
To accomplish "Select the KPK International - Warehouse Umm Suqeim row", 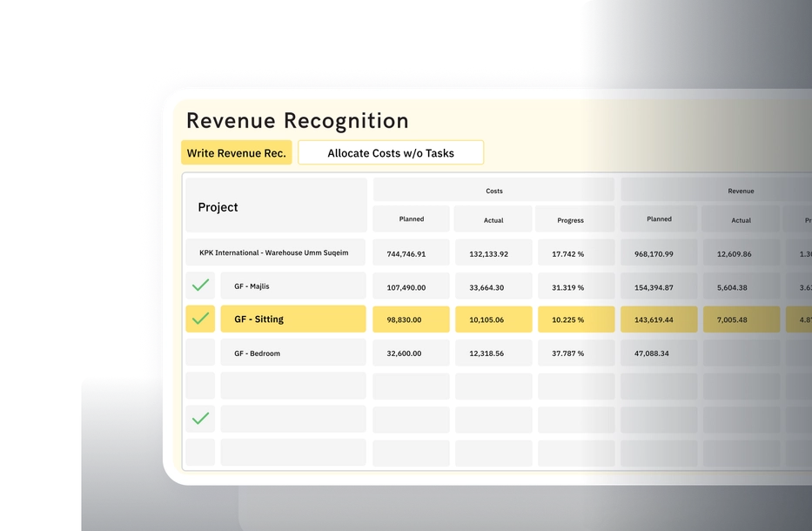I will coord(275,252).
